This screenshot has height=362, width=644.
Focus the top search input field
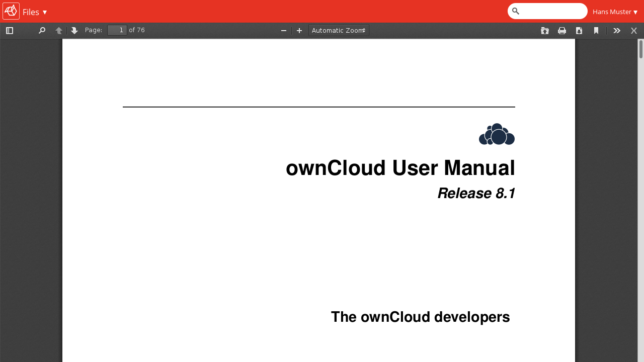coord(547,11)
